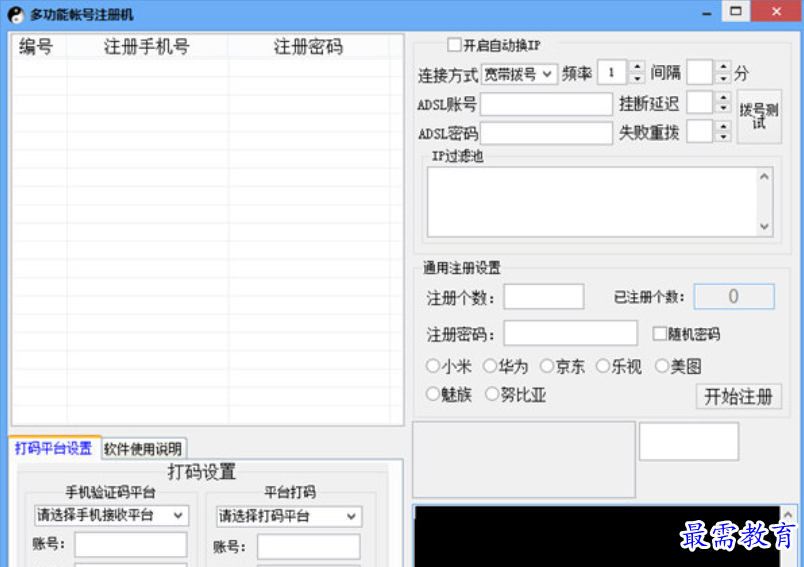Focus 账号 field under 平台打码

click(x=309, y=546)
